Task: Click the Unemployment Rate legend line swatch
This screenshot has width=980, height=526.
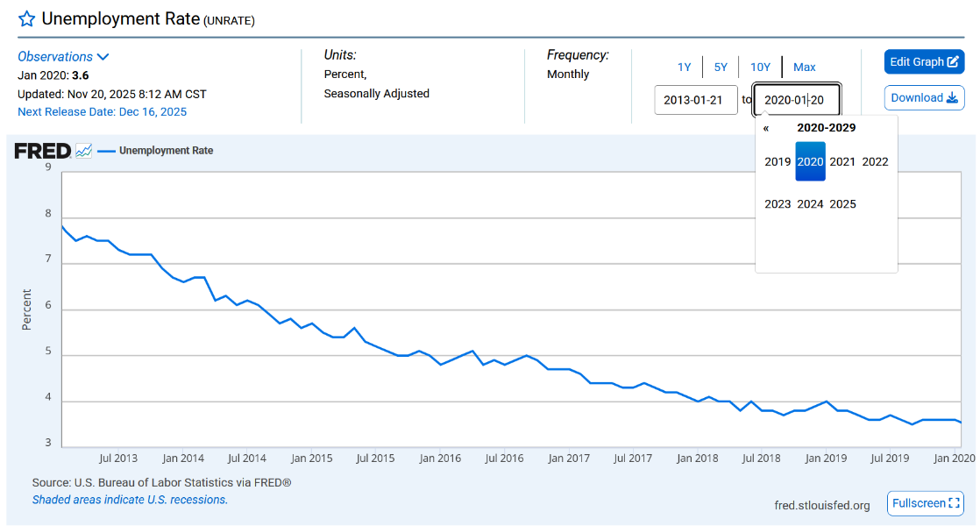Action: (106, 151)
